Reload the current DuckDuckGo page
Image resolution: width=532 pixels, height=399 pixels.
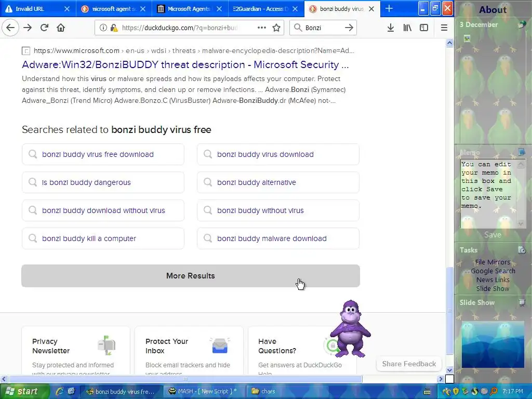coord(44,28)
